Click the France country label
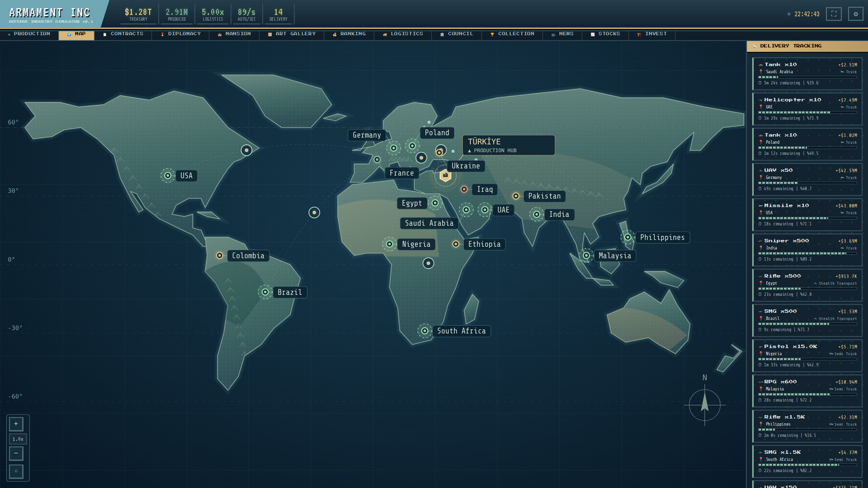 401,173
